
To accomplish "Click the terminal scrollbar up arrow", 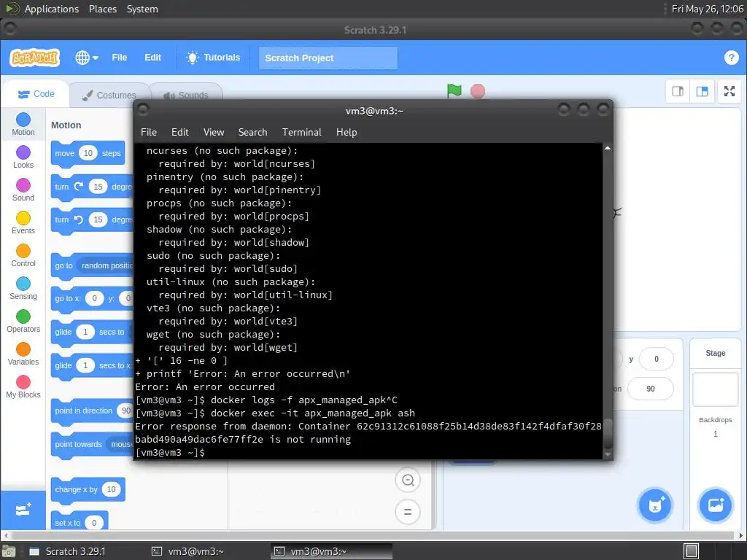I will pyautogui.click(x=608, y=148).
